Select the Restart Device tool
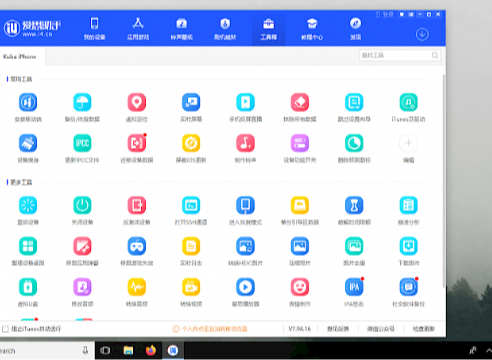 pos(28,205)
